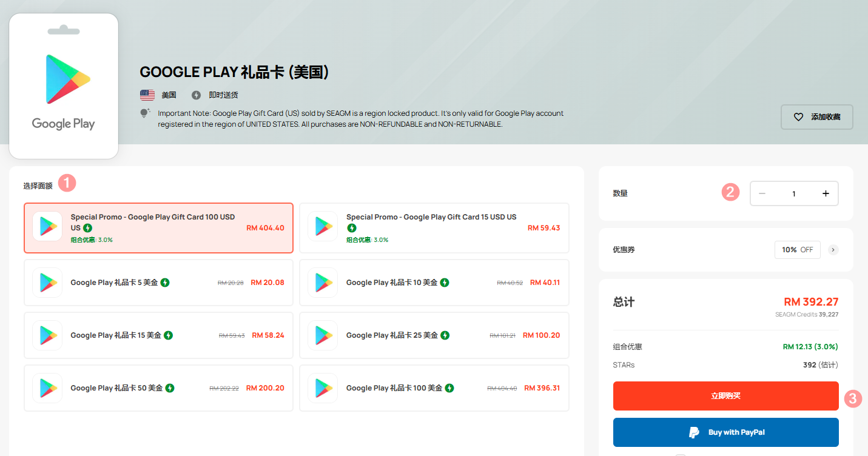Click the lightbulb icon beside Important Note
The image size is (868, 456).
(x=145, y=113)
